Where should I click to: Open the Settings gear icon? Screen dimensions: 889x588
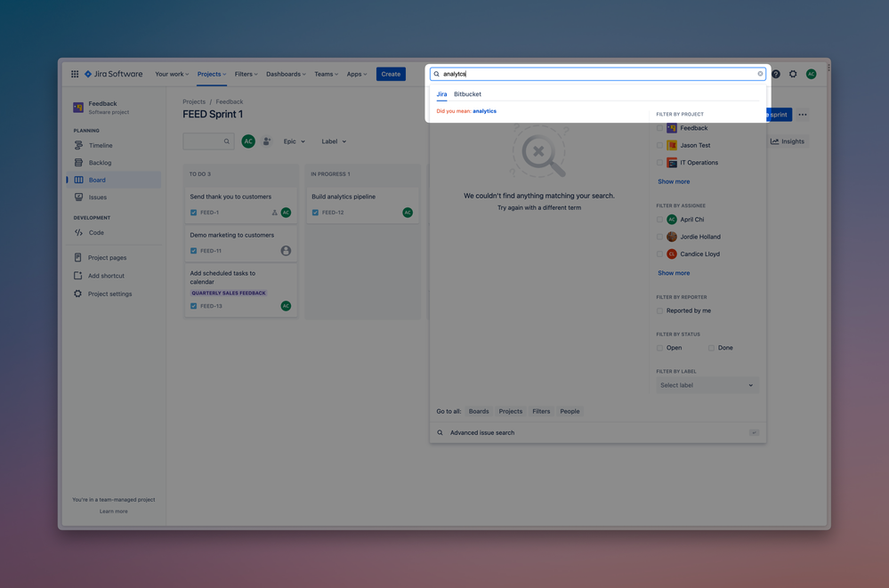[x=793, y=74]
